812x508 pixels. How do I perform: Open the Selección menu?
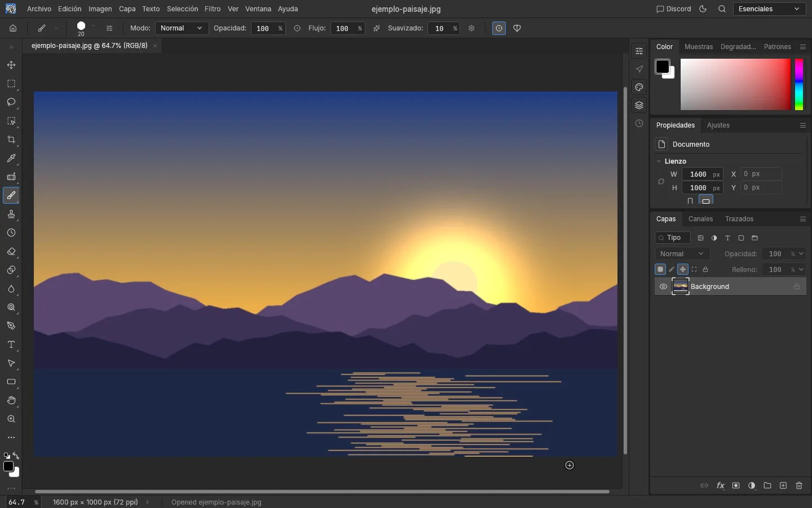point(182,9)
